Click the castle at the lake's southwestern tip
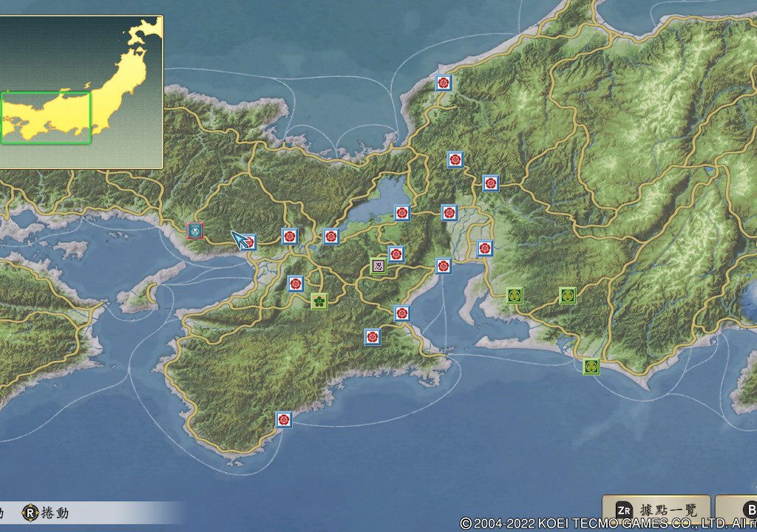The width and height of the screenshot is (757, 532). [x=330, y=236]
